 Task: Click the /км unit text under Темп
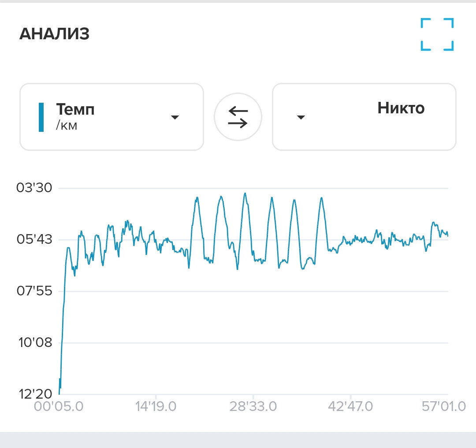coord(67,125)
